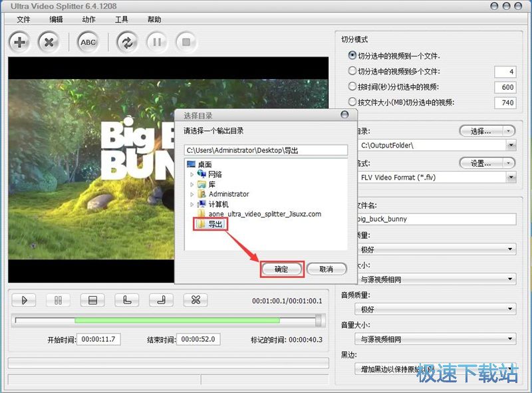Screen dimensions: 532x393
Task: Click the 库 library folder icon
Action: (201, 184)
